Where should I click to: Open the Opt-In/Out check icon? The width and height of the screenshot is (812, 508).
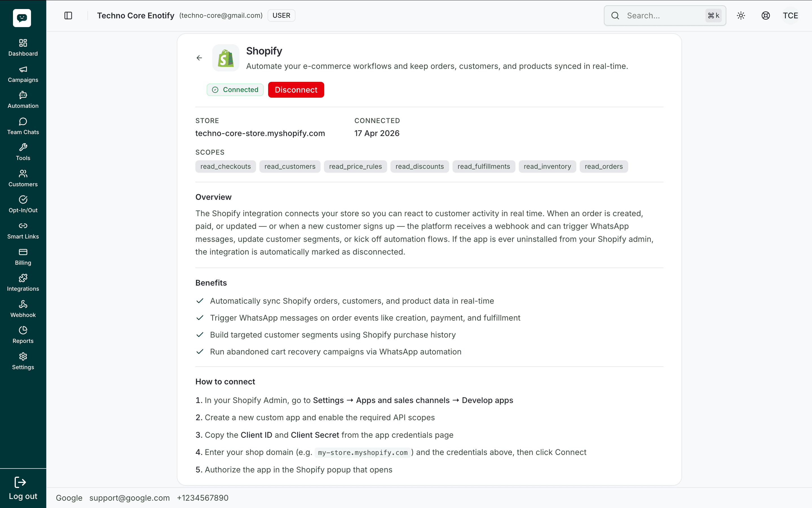(23, 200)
